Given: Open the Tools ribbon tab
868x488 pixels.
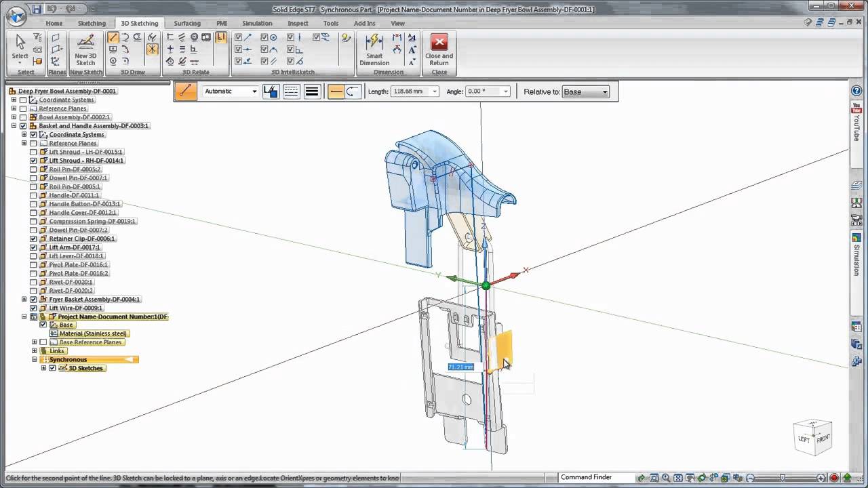Looking at the screenshot, I should click(x=331, y=23).
